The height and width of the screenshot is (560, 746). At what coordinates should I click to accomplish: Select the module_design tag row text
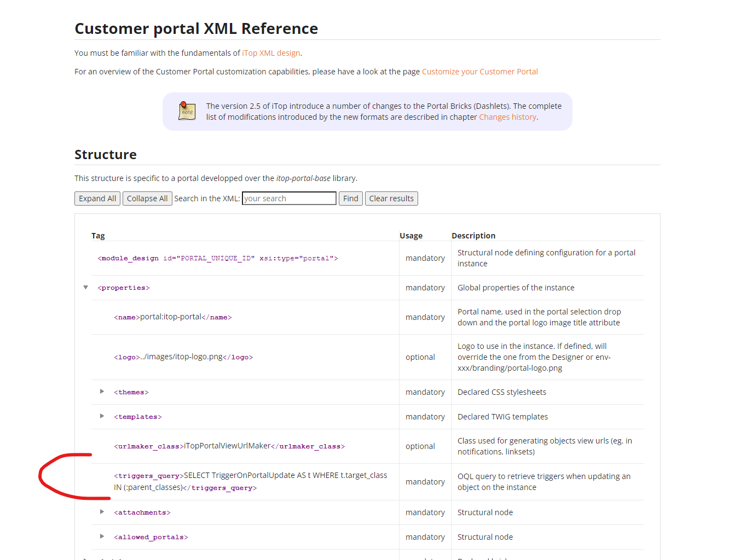click(218, 258)
